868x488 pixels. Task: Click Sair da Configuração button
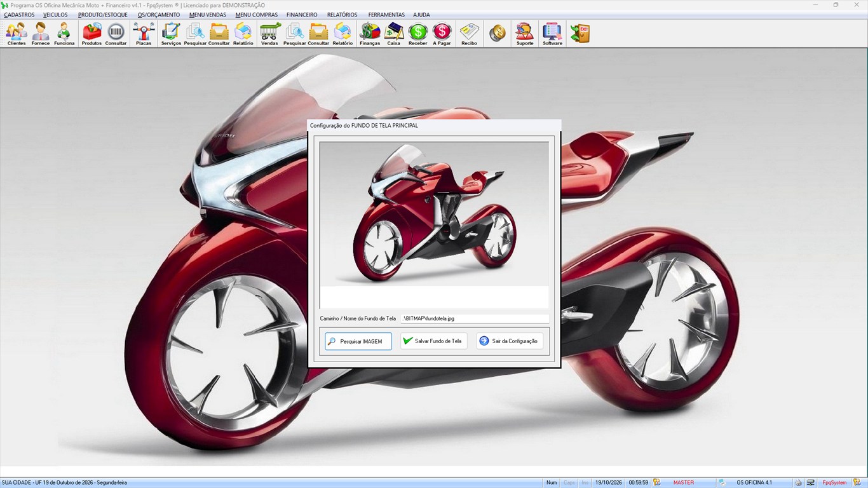pos(510,341)
